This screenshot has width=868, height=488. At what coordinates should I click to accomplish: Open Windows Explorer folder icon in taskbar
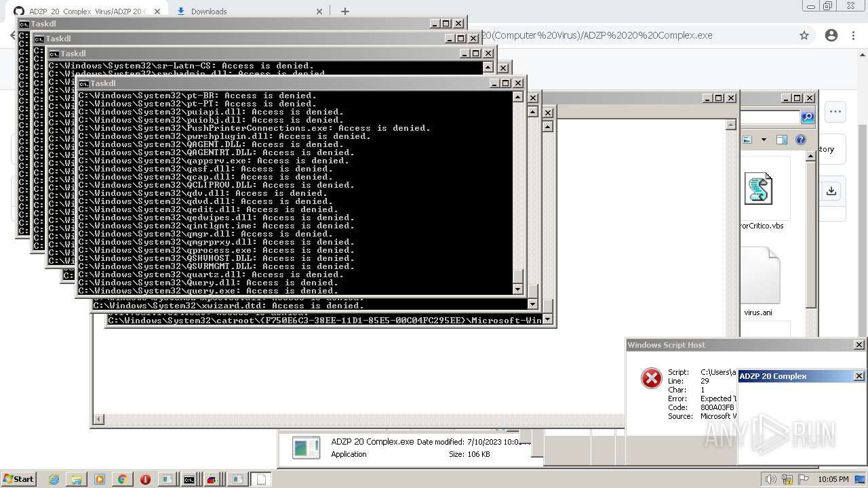click(77, 479)
